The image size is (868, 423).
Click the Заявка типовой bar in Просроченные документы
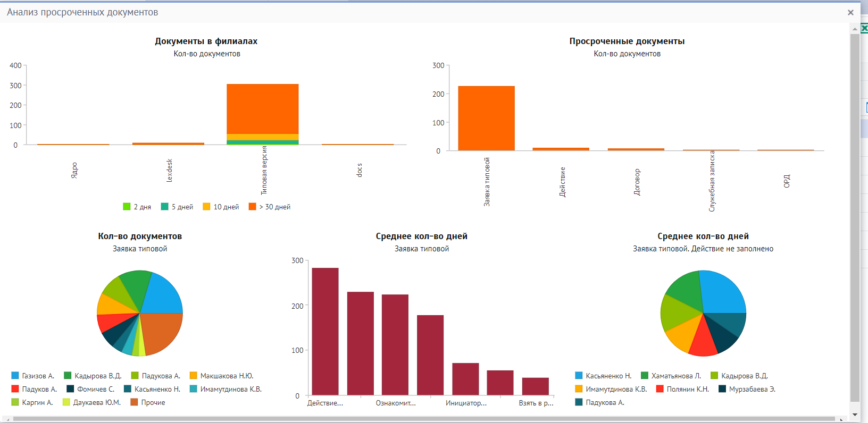pos(486,119)
